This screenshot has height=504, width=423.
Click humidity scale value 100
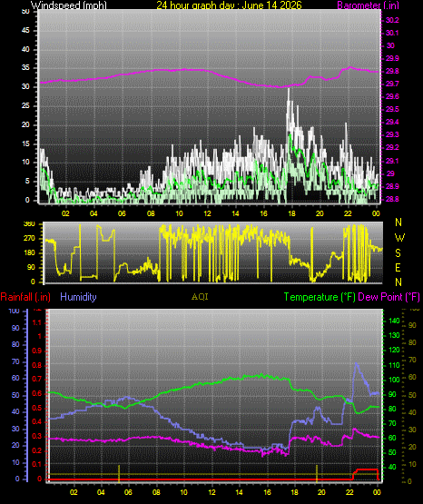[x=15, y=311]
